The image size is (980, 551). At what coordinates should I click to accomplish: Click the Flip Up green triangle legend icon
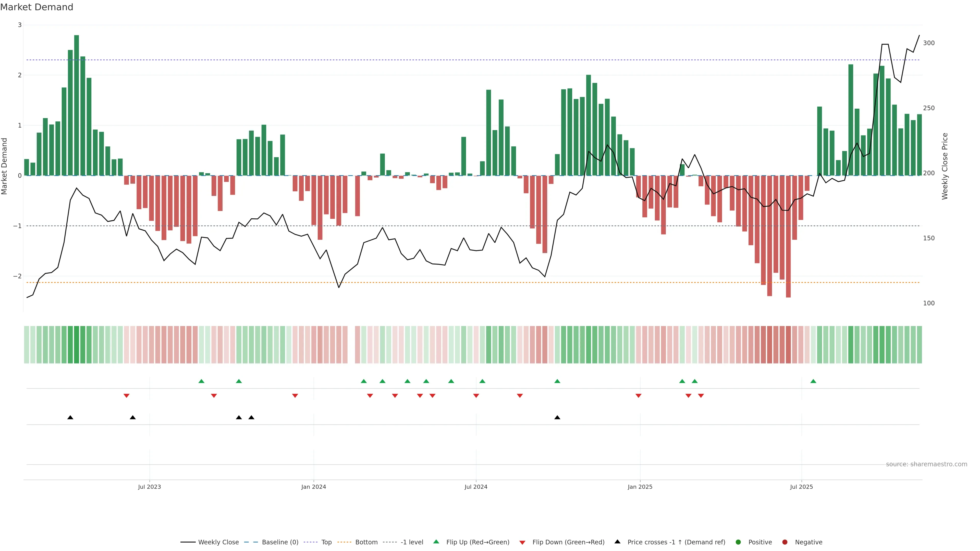pyautogui.click(x=436, y=542)
